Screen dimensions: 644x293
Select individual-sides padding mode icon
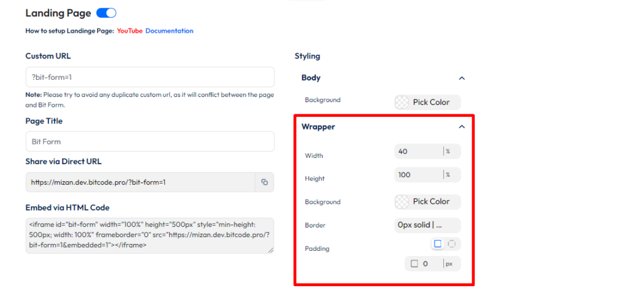[452, 244]
